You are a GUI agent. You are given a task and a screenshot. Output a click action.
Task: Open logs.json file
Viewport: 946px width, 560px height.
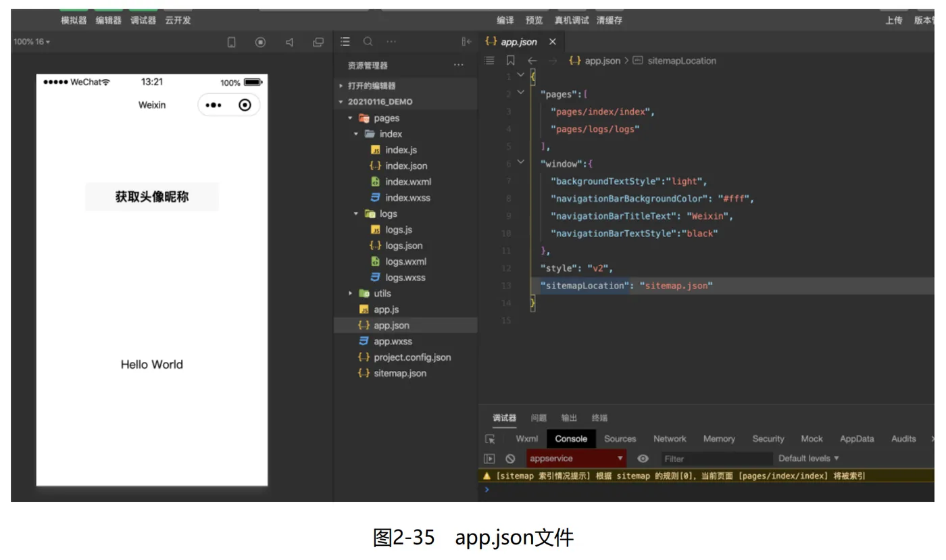(x=405, y=246)
